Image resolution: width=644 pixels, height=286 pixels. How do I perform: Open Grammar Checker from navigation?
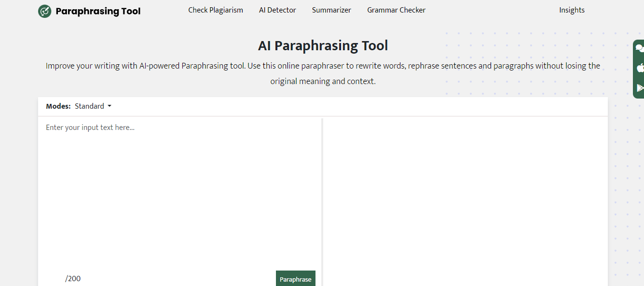396,10
